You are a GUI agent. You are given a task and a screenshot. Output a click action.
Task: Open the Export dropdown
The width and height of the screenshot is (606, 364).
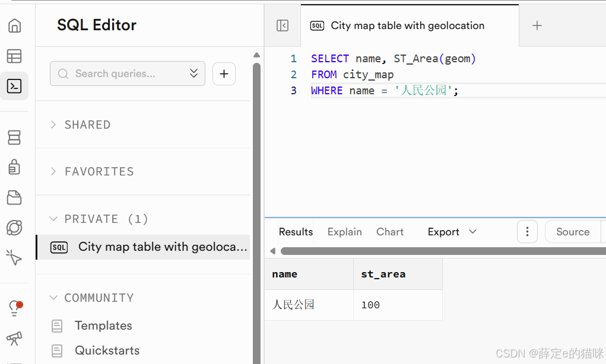pos(452,232)
